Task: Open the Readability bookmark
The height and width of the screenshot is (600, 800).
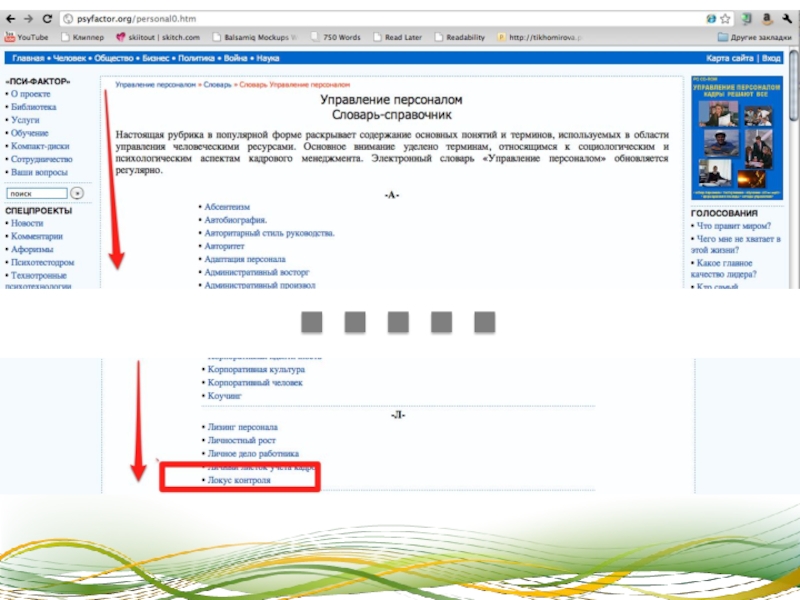Action: [x=460, y=37]
